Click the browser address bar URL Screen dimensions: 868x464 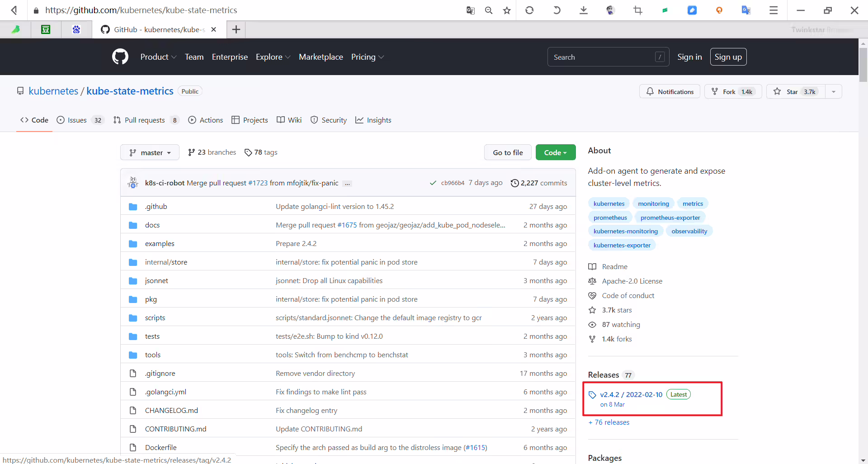click(x=141, y=10)
